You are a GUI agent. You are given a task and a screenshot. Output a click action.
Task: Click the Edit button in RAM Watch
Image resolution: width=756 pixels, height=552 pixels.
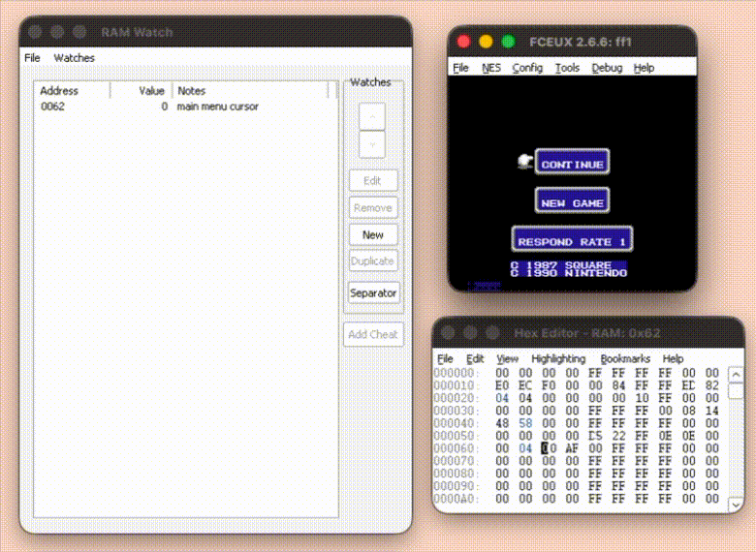pos(373,181)
